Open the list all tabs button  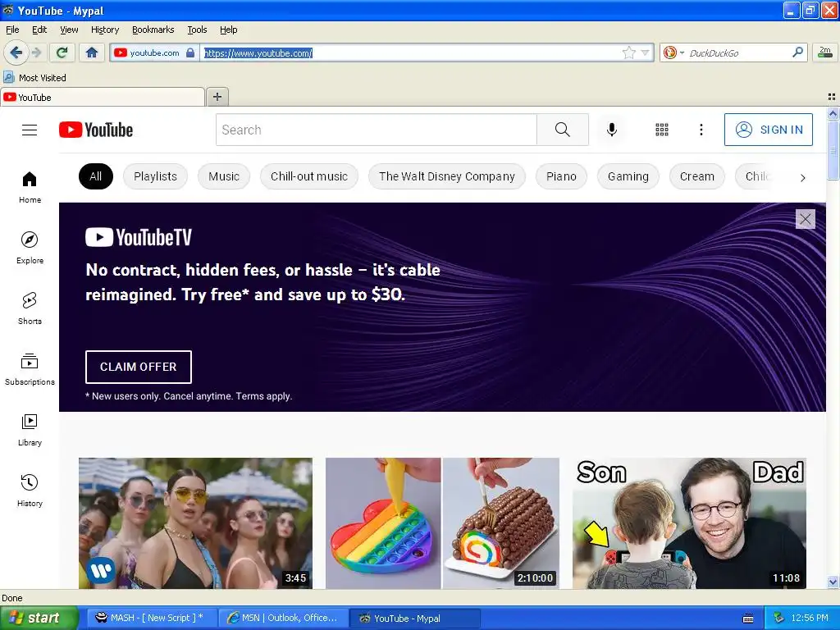point(832,97)
